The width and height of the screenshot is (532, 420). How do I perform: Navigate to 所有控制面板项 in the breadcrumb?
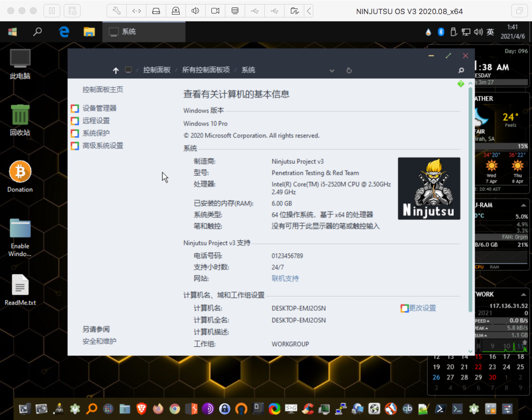[x=205, y=70]
